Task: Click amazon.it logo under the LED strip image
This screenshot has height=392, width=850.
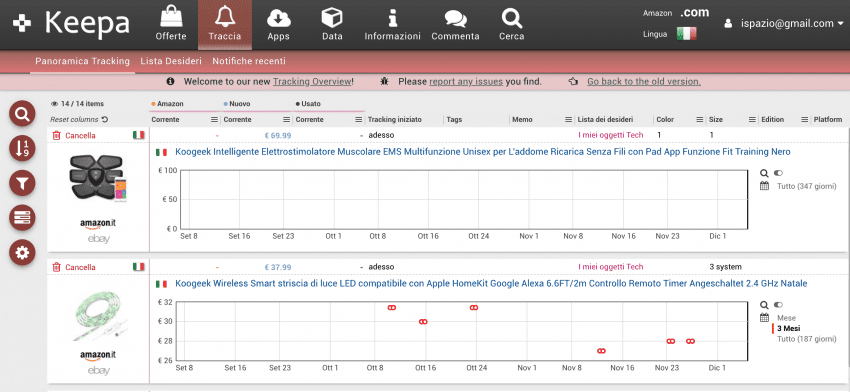Action: [x=98, y=355]
